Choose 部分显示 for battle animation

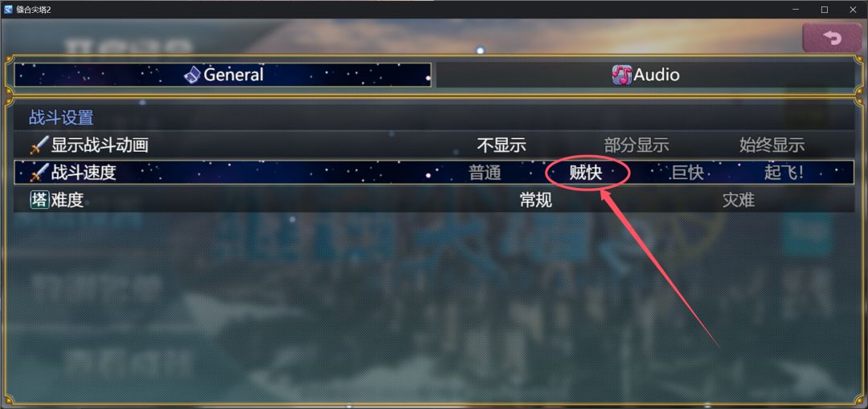coord(637,145)
